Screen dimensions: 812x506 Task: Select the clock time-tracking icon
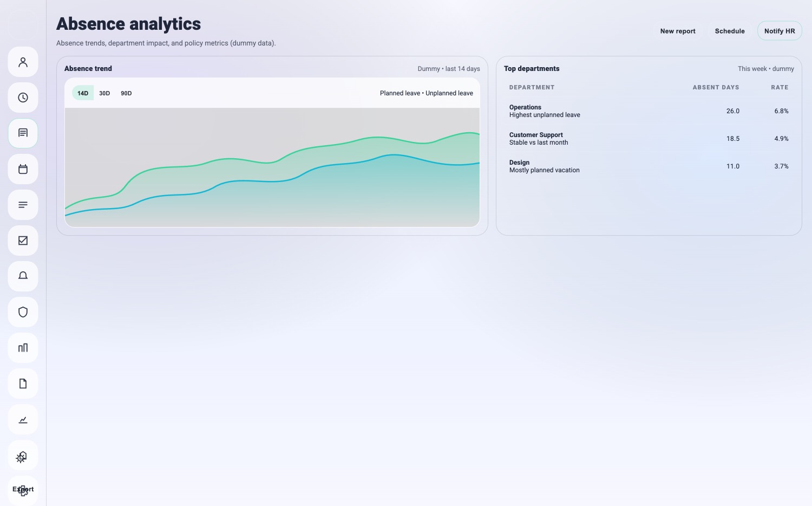point(23,98)
